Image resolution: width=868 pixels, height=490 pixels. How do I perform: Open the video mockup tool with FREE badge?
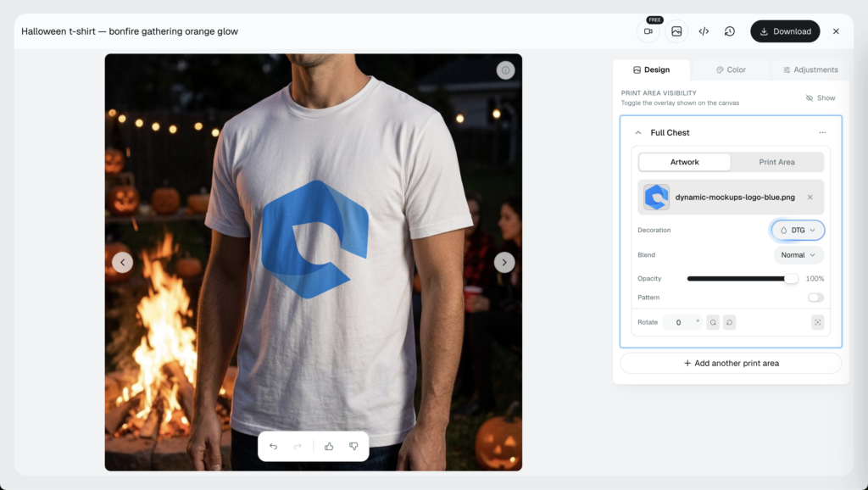(x=648, y=31)
